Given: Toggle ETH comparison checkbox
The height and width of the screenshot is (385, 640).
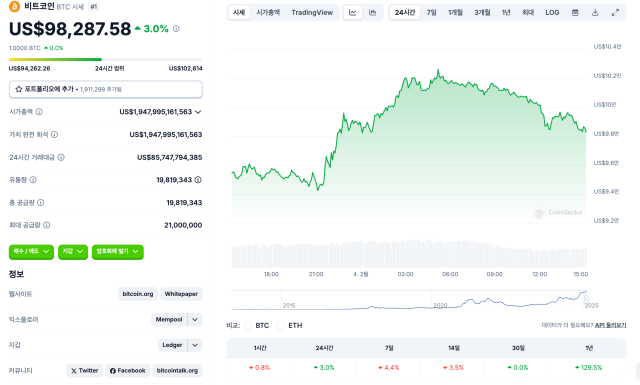Looking at the screenshot, I should pyautogui.click(x=280, y=325).
